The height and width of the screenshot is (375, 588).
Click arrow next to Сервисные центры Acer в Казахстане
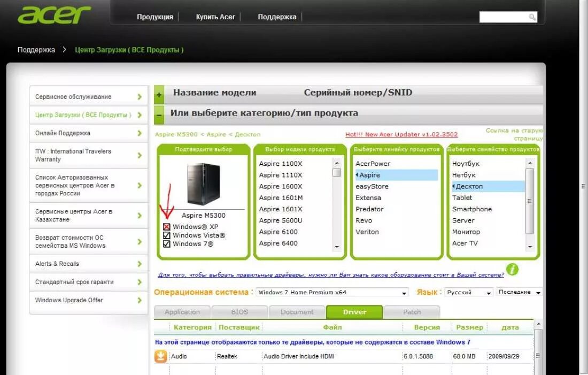click(140, 216)
